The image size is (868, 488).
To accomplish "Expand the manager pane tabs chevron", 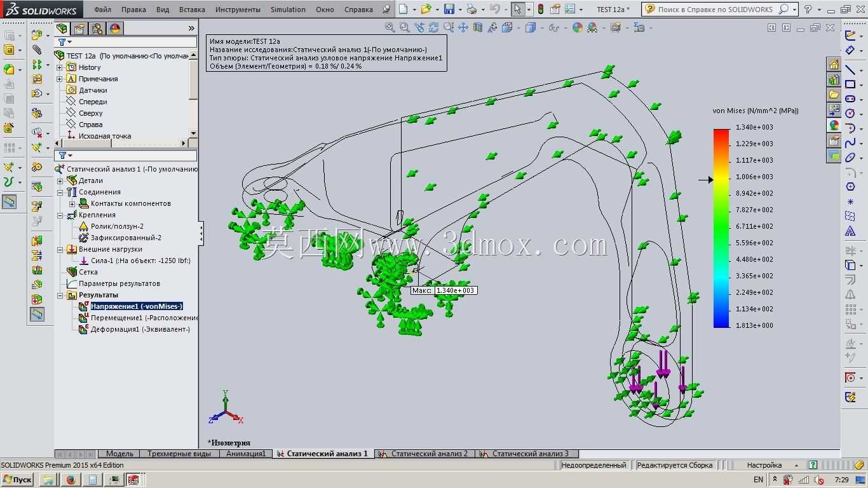I will pos(191,29).
